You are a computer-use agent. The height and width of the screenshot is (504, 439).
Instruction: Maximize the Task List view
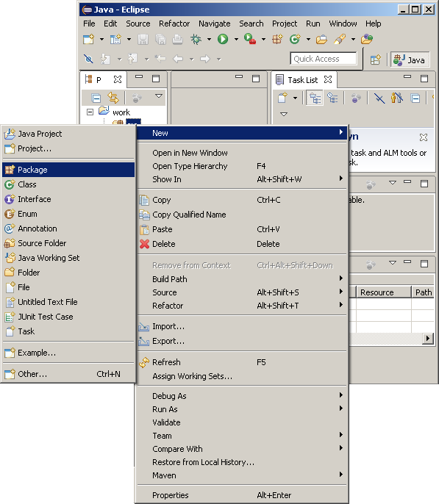pyautogui.click(x=424, y=79)
